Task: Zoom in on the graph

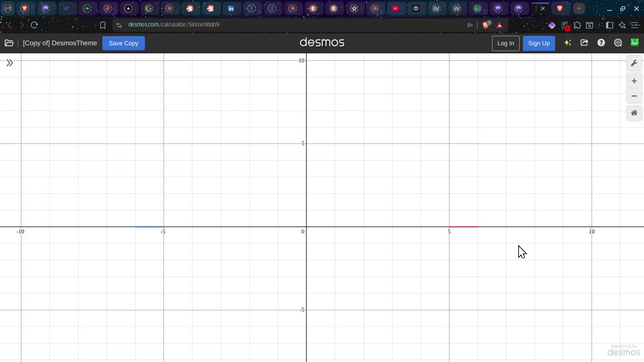Action: click(634, 81)
